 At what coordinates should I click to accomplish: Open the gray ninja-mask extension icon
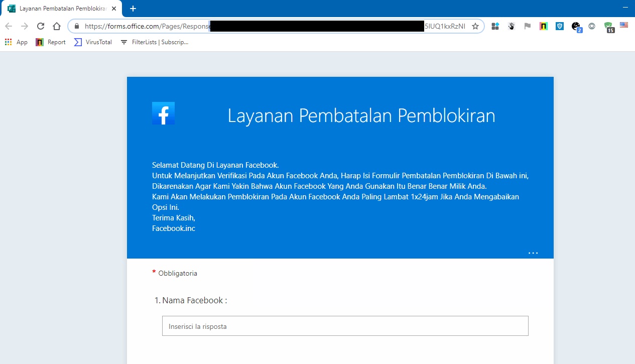point(592,26)
